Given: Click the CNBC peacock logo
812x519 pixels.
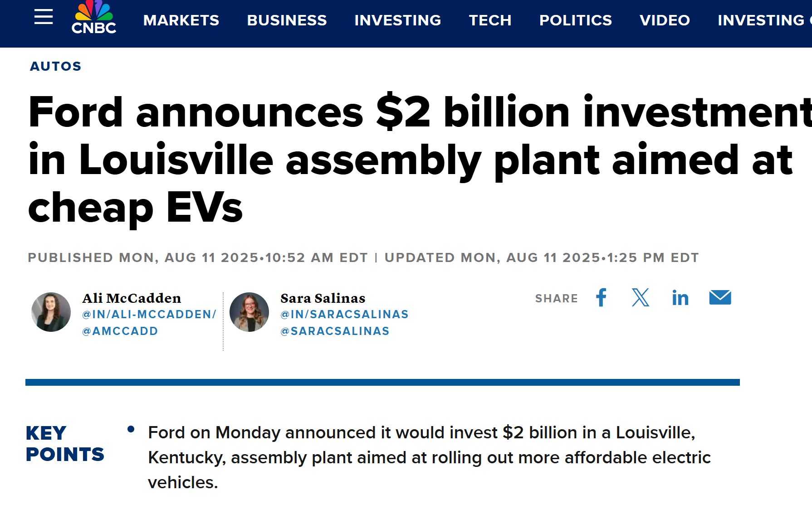Looking at the screenshot, I should click(x=94, y=18).
